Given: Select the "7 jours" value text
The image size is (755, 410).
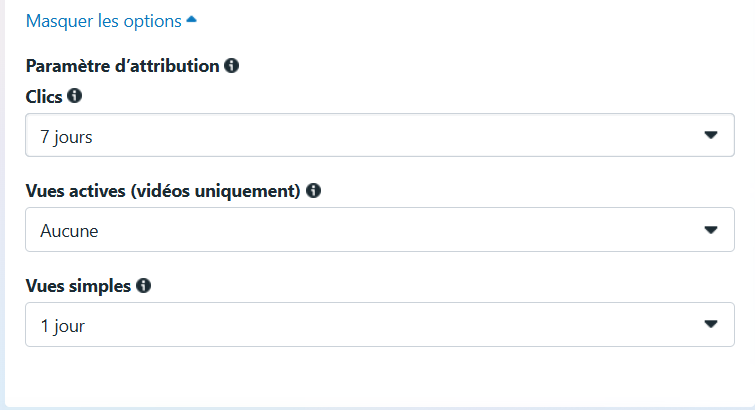Looking at the screenshot, I should click(x=66, y=137).
